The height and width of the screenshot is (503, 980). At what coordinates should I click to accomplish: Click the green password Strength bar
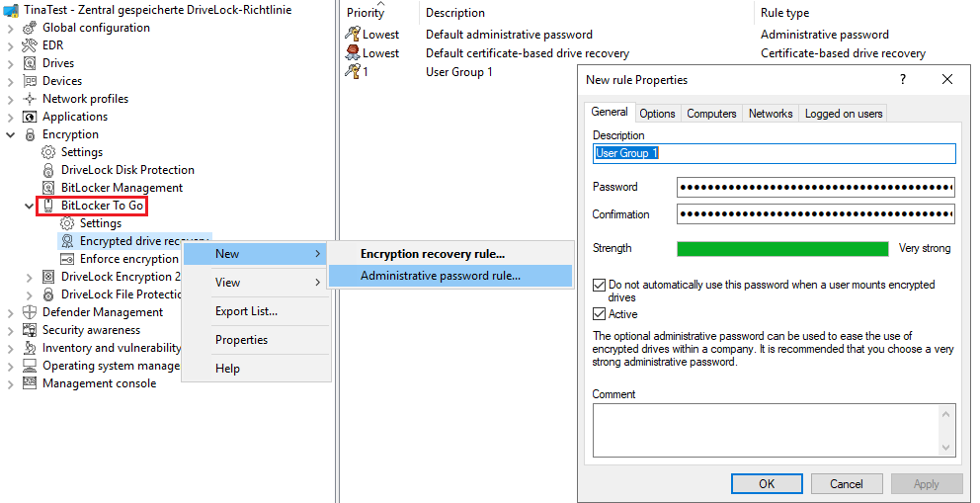click(782, 249)
